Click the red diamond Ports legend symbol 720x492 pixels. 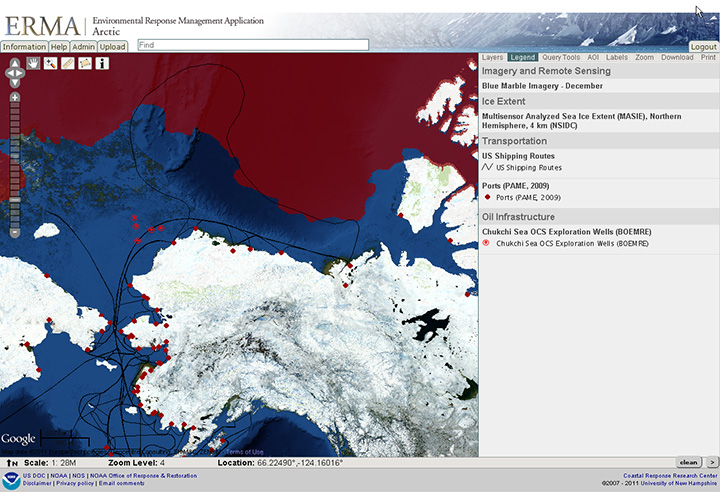488,197
